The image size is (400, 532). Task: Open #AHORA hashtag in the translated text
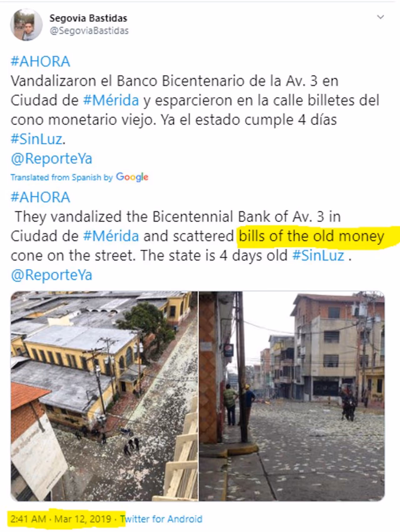(40, 197)
